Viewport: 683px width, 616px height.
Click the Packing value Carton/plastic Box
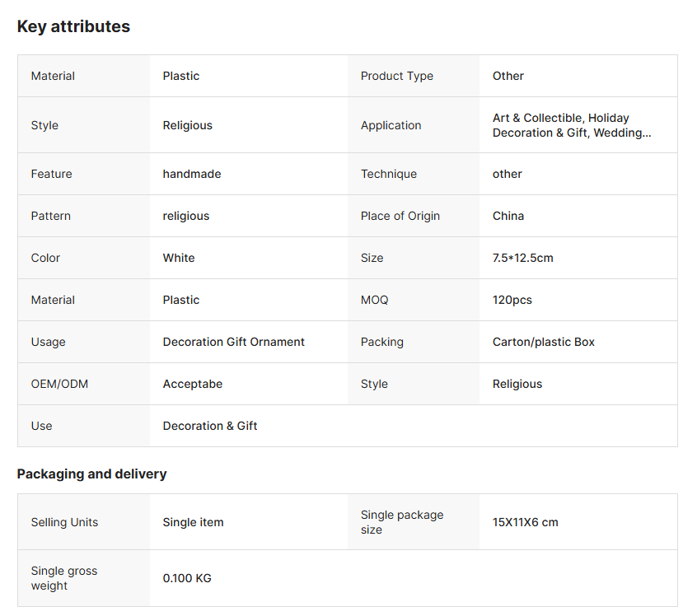[x=543, y=342]
